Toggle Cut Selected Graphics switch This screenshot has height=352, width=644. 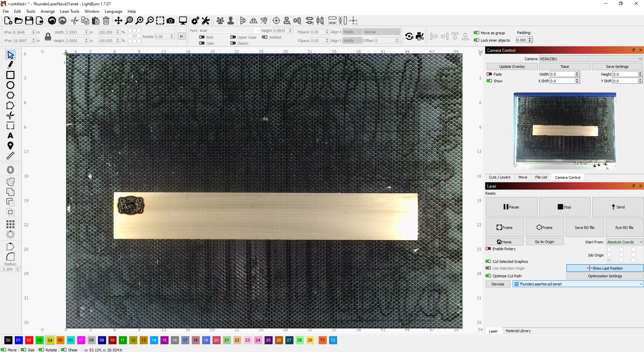tap(488, 262)
